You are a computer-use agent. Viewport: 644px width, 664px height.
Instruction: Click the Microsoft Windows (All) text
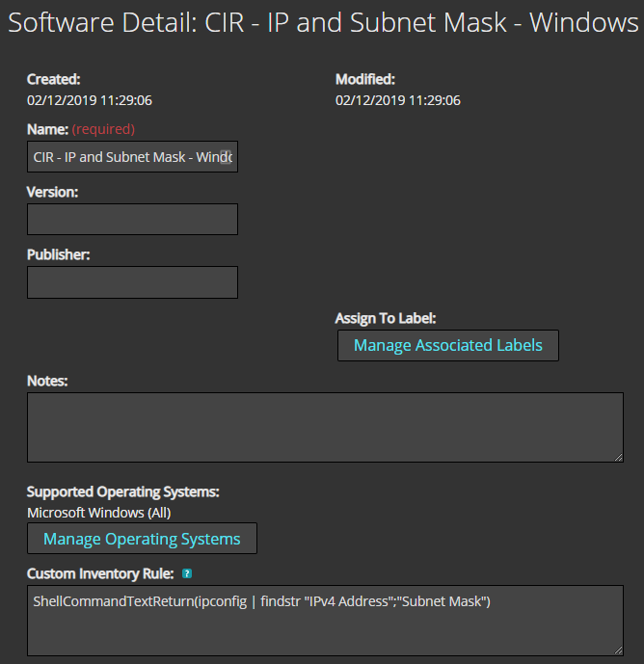(x=98, y=513)
